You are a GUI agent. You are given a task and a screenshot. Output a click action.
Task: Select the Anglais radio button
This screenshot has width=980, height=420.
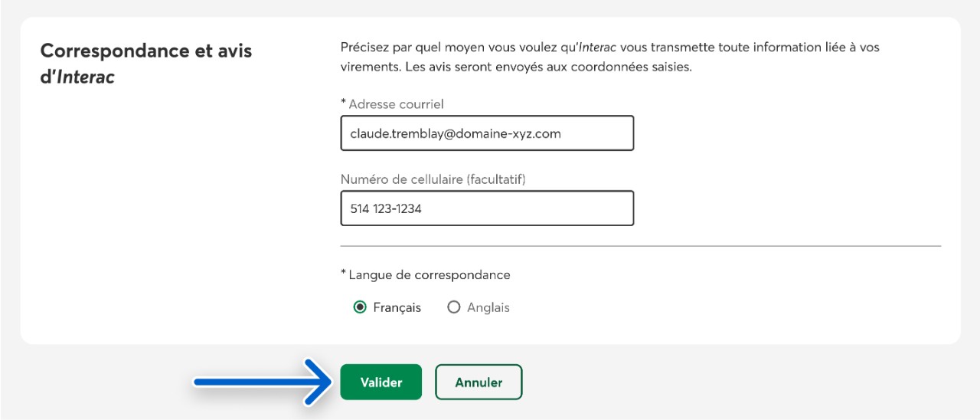coord(454,307)
